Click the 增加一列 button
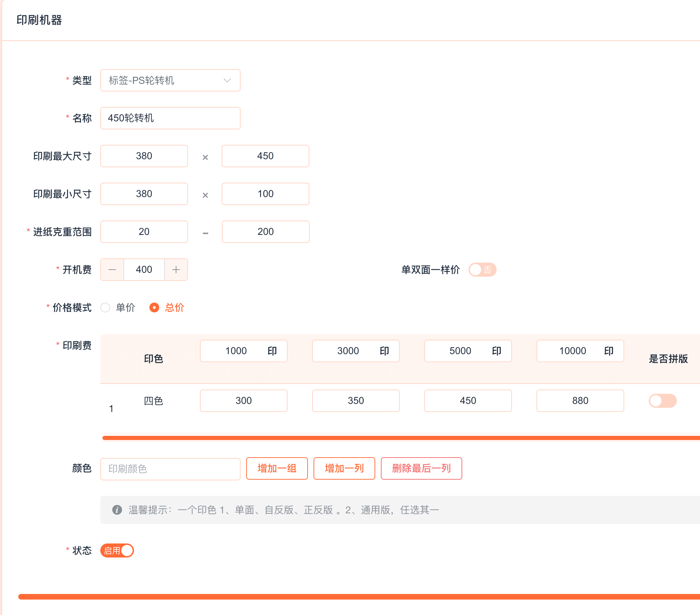 [344, 468]
